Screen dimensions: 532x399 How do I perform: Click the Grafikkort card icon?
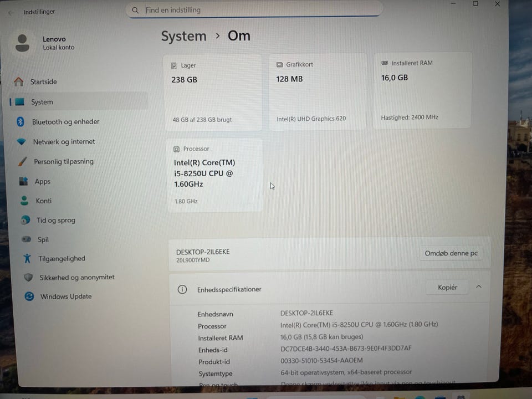pyautogui.click(x=279, y=64)
